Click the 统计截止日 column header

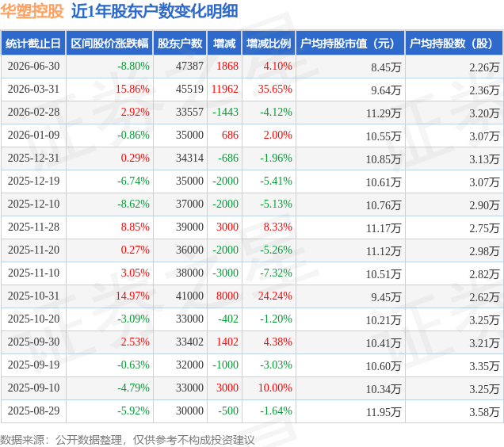click(33, 43)
